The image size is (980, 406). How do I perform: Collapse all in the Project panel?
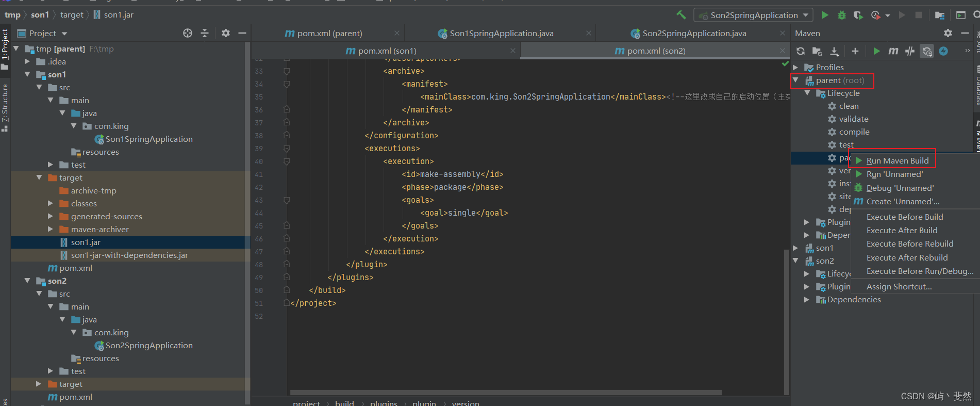click(205, 33)
